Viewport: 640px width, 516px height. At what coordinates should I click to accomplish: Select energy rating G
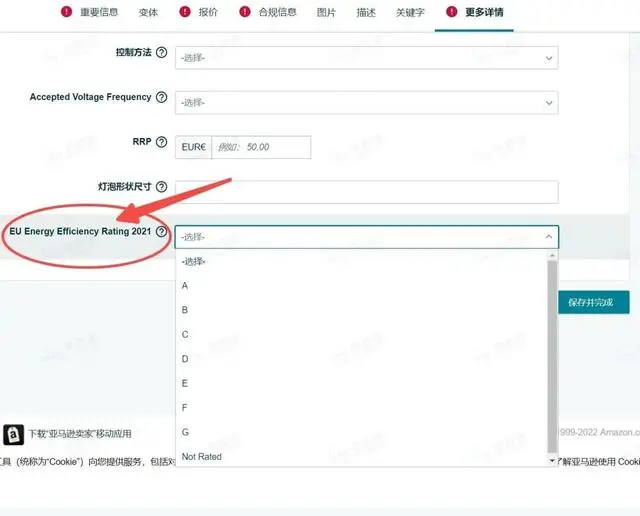coord(361,432)
